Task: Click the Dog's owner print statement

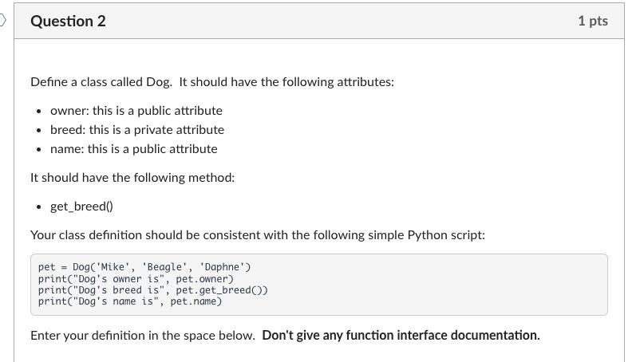Action: click(x=136, y=279)
